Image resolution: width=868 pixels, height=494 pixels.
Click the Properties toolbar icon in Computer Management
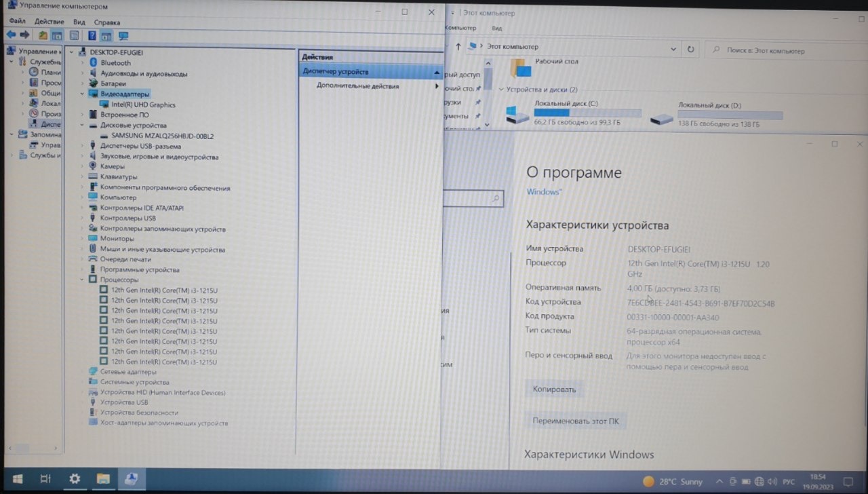(x=74, y=35)
